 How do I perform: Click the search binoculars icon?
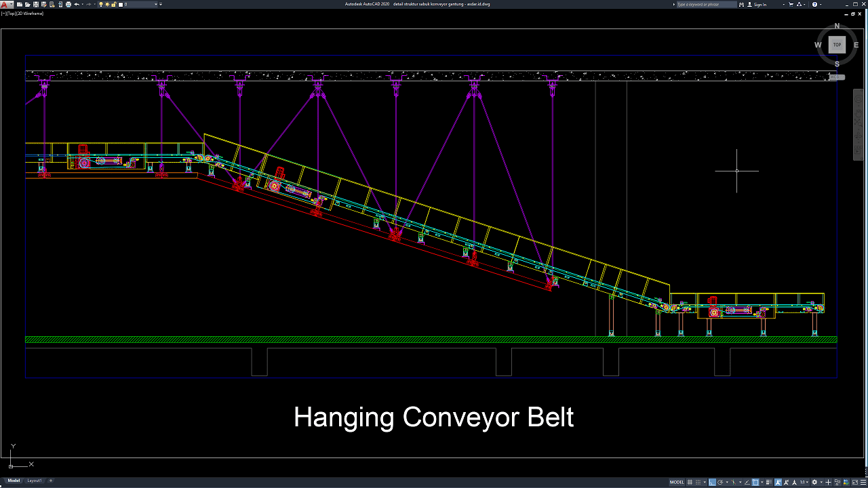(741, 4)
